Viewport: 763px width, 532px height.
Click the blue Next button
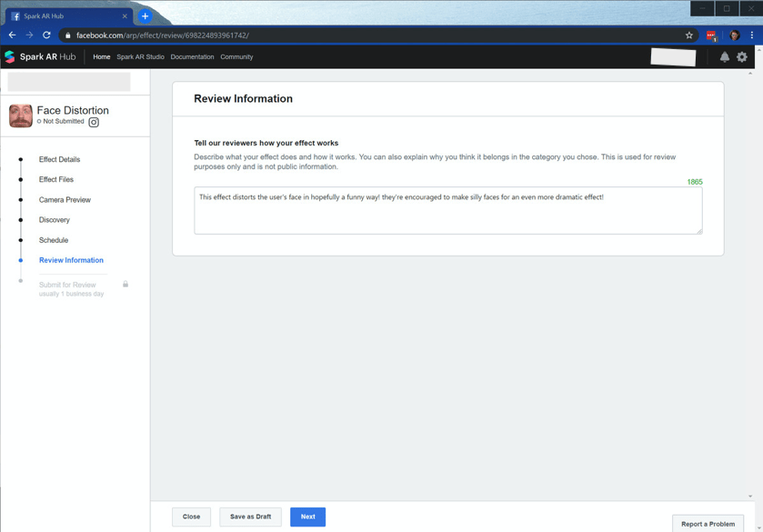click(308, 517)
